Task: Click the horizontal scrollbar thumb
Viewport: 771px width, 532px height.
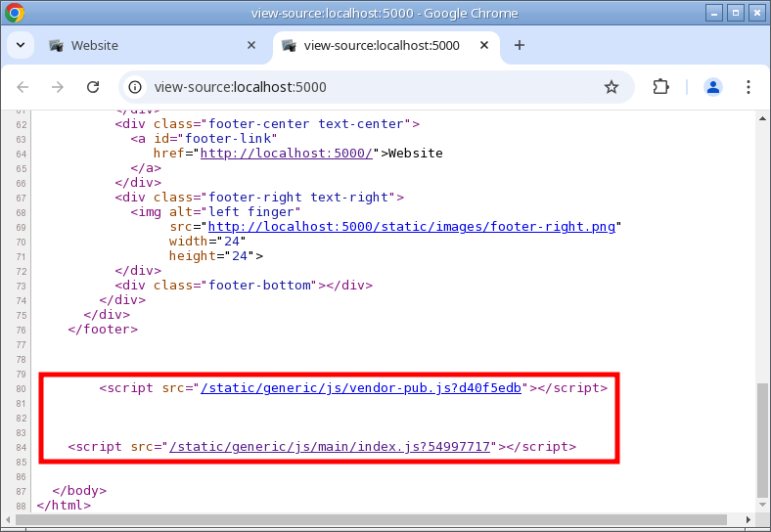Action: pyautogui.click(x=371, y=519)
